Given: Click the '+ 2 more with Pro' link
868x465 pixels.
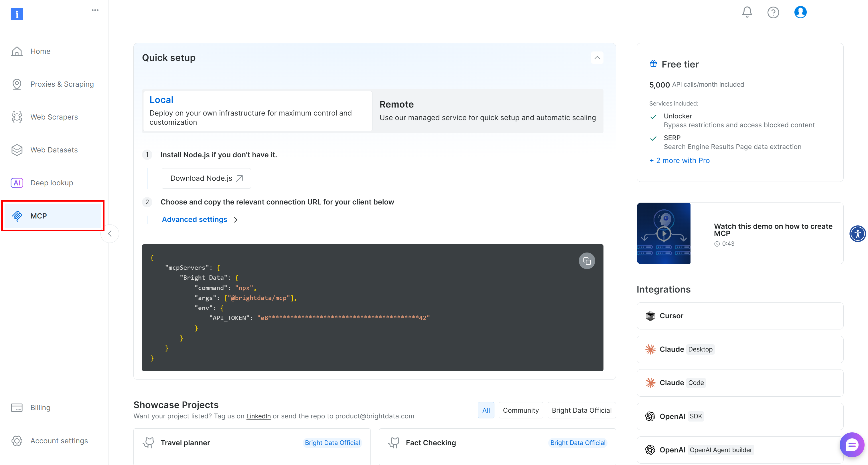Looking at the screenshot, I should [679, 161].
